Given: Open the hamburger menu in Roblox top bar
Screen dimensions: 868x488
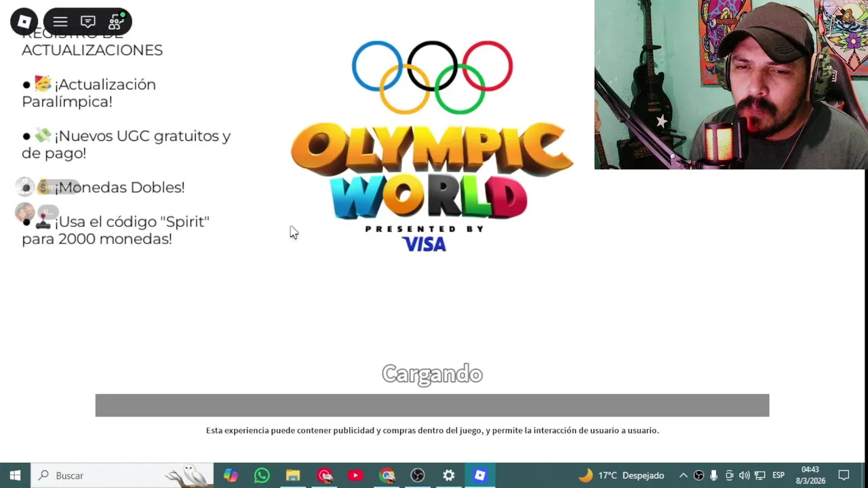Looking at the screenshot, I should (x=60, y=22).
